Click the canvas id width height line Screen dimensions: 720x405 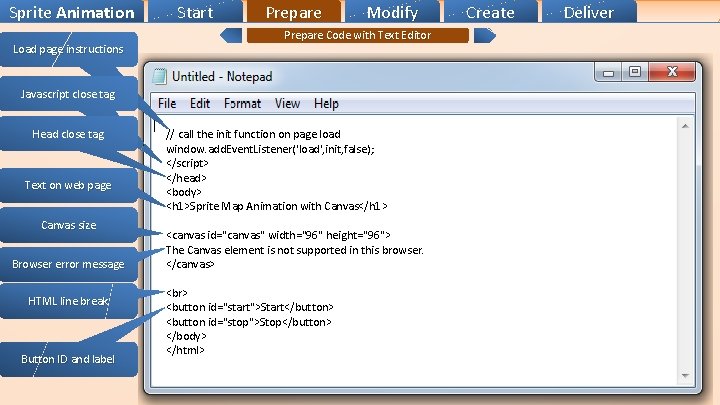coord(278,235)
